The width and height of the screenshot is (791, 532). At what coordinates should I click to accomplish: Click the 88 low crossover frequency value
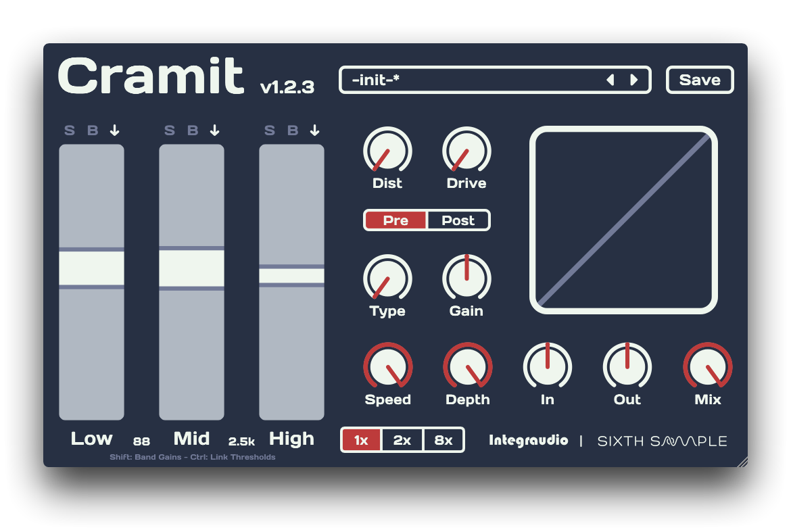coord(141,441)
